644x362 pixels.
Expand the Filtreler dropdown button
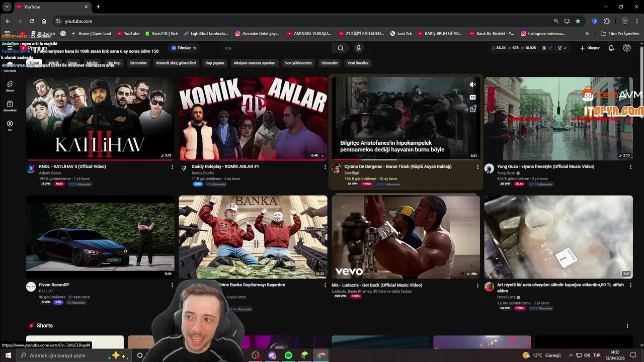click(x=184, y=48)
